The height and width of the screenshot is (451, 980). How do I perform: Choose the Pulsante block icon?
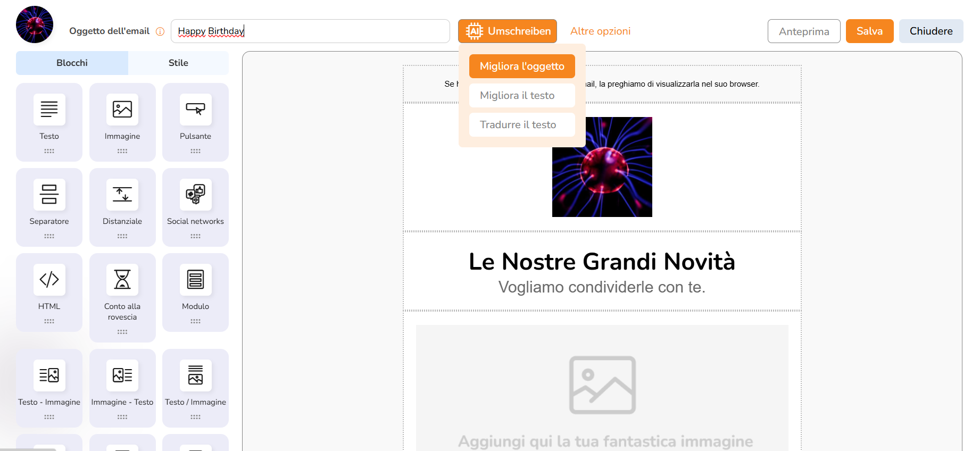click(x=195, y=110)
